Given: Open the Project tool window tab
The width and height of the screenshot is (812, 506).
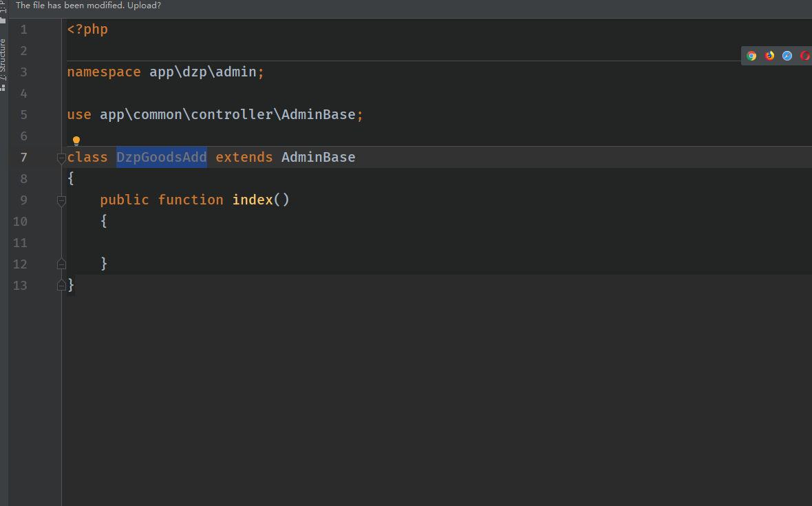Looking at the screenshot, I should (3, 7).
